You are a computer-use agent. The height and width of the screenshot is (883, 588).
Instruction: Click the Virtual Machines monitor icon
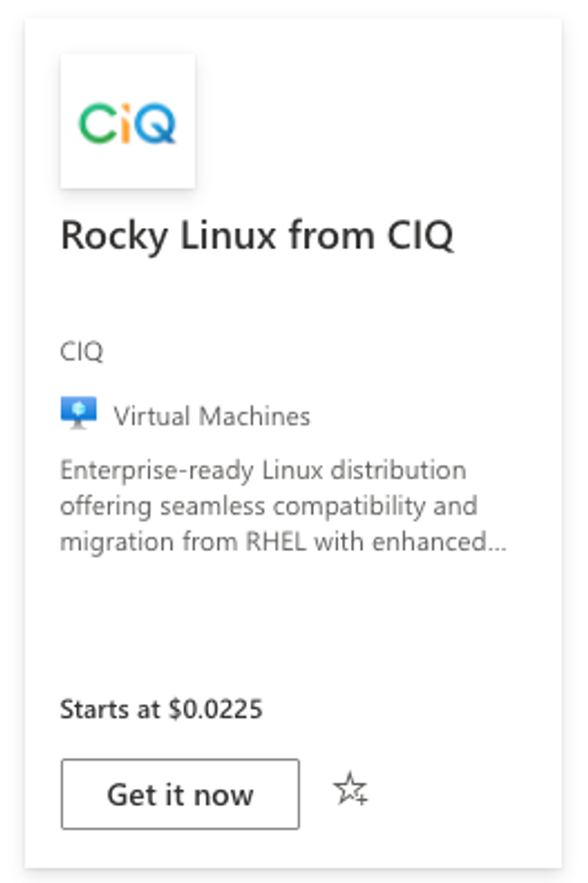coord(79,413)
